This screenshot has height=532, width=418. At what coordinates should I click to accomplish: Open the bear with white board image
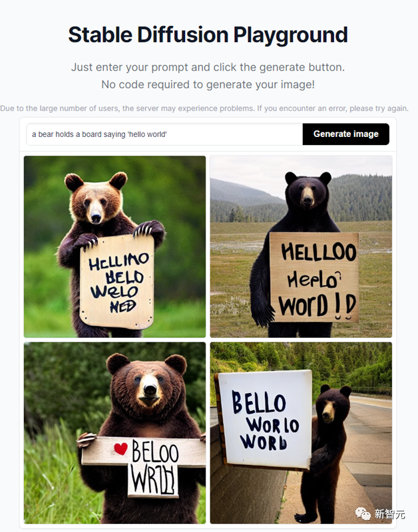[x=301, y=433]
